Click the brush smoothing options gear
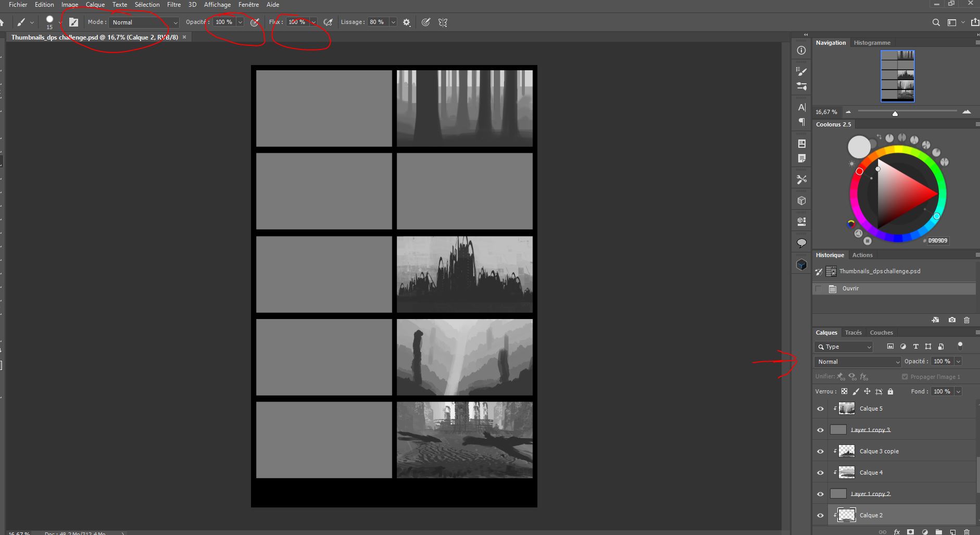Screen dimensions: 980x535 click(x=407, y=22)
